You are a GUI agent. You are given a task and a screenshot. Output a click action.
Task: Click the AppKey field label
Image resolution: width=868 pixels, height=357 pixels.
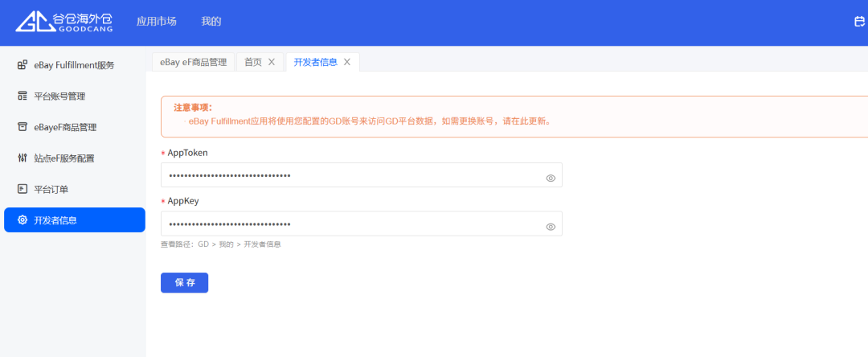coord(183,201)
